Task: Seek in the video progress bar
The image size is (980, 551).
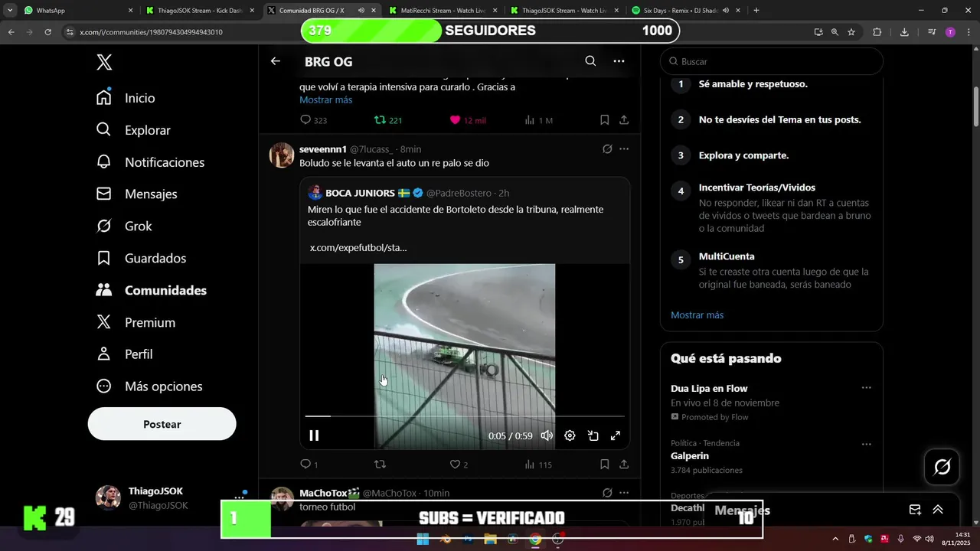Action: coord(465,416)
